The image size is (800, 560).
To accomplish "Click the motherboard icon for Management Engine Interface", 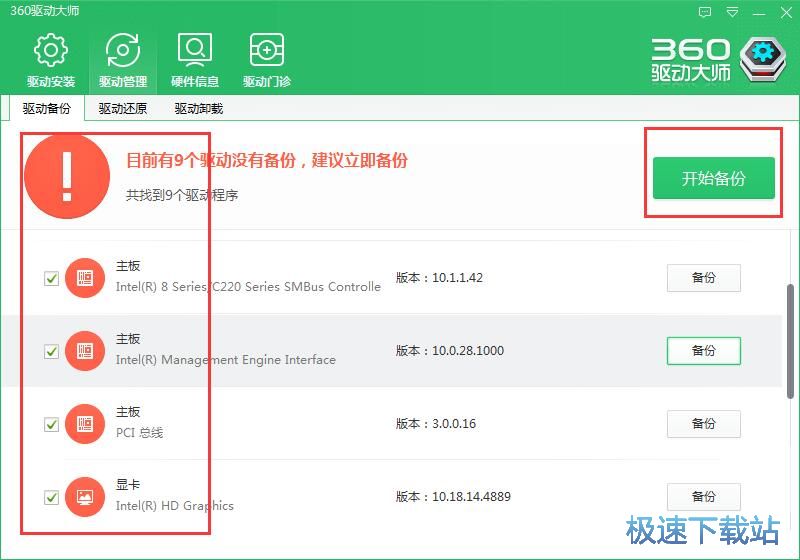I will (x=85, y=351).
